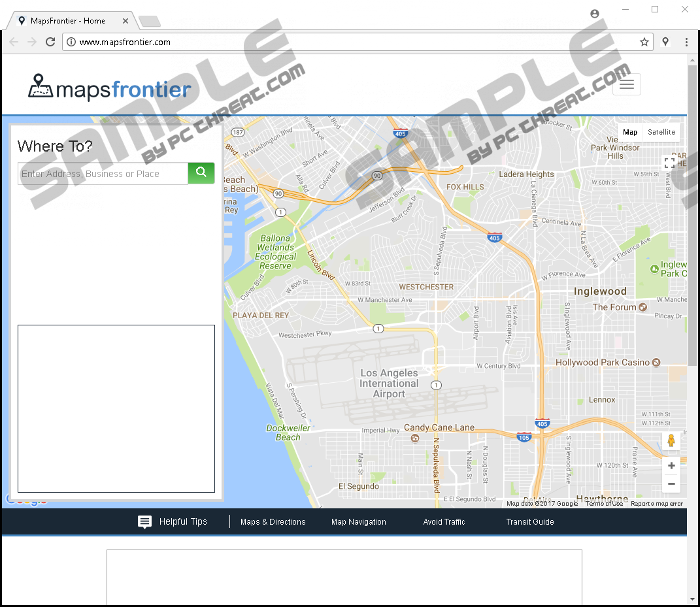Bookmark the page with the star icon
The width and height of the screenshot is (700, 607).
point(644,42)
